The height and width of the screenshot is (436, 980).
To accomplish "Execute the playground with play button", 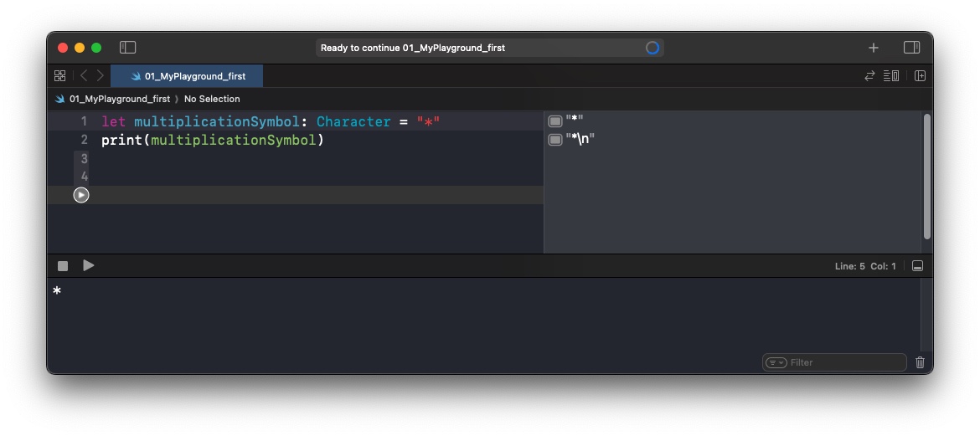I will 88,265.
